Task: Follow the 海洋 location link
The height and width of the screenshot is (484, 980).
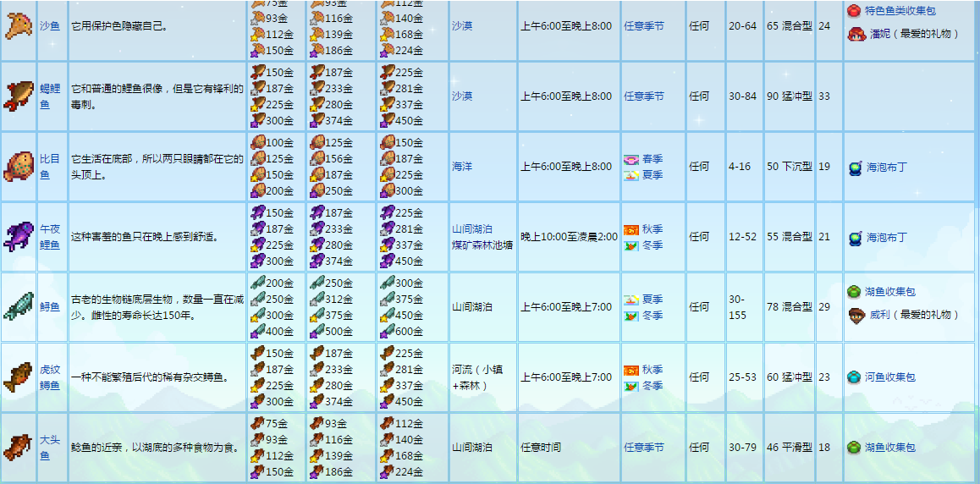Action: [462, 167]
